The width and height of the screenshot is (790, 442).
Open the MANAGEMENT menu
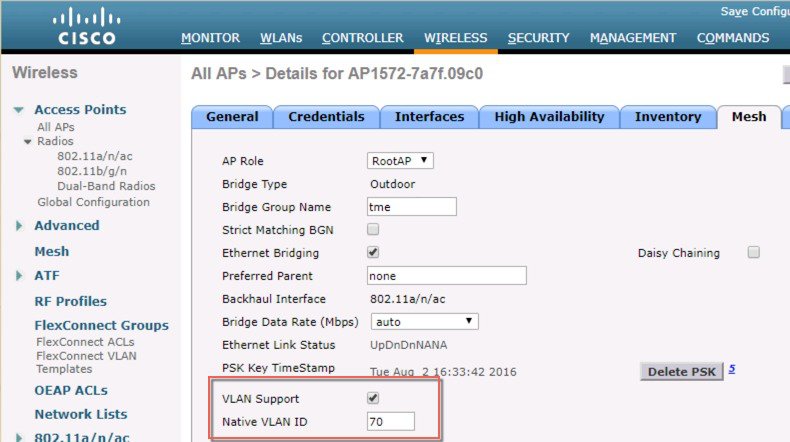coord(633,38)
